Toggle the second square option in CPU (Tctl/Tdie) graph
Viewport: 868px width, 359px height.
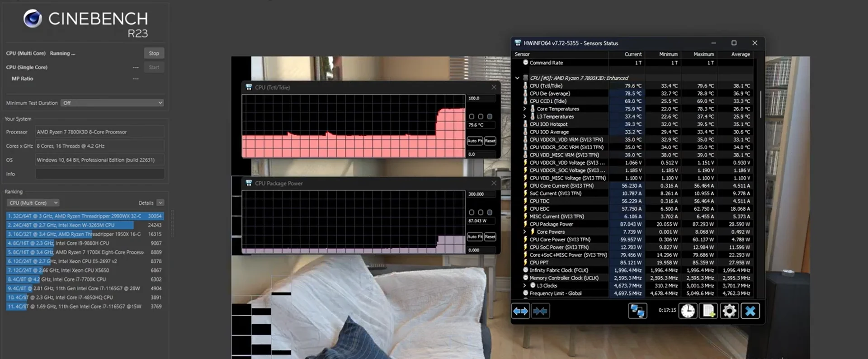(481, 117)
